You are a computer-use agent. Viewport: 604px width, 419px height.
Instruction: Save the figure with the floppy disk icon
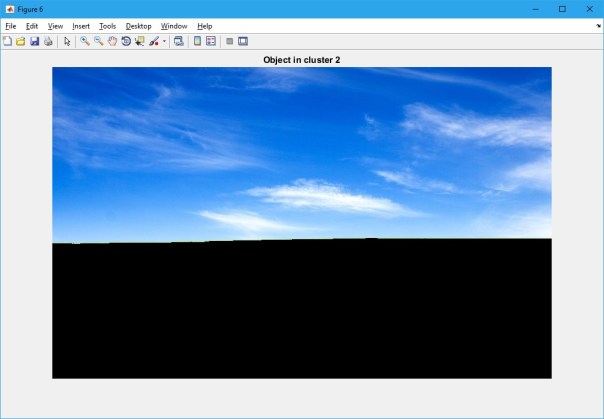pyautogui.click(x=34, y=41)
